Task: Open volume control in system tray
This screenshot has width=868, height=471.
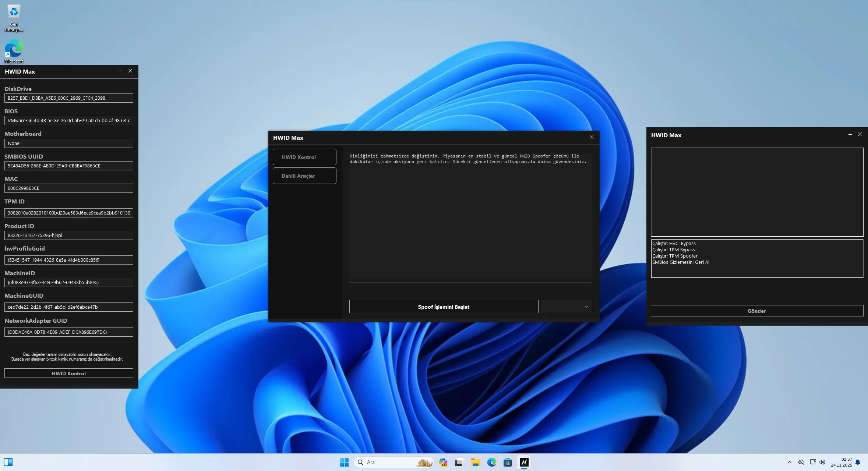Action: click(822, 462)
